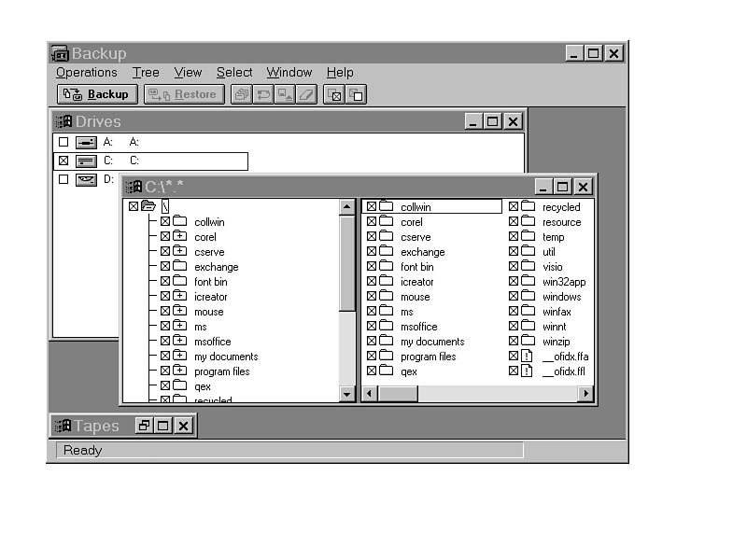
Task: Click the tree pane scroll down arrow
Action: tap(347, 394)
